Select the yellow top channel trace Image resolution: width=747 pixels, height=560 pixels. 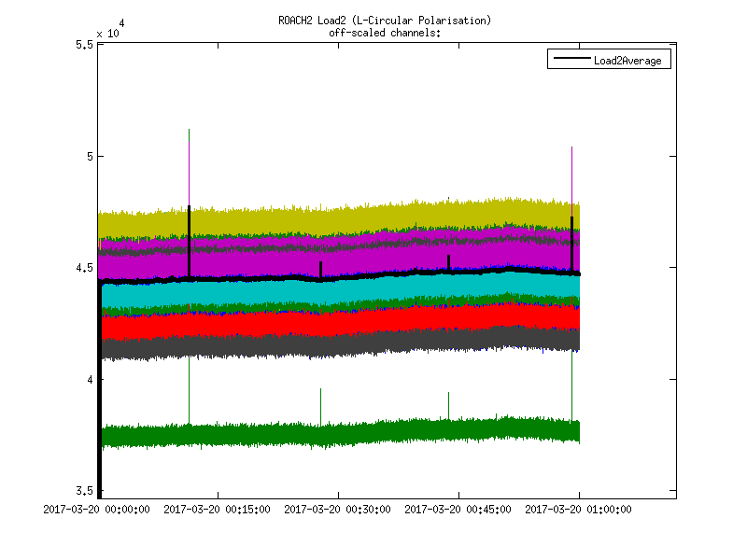(373, 217)
